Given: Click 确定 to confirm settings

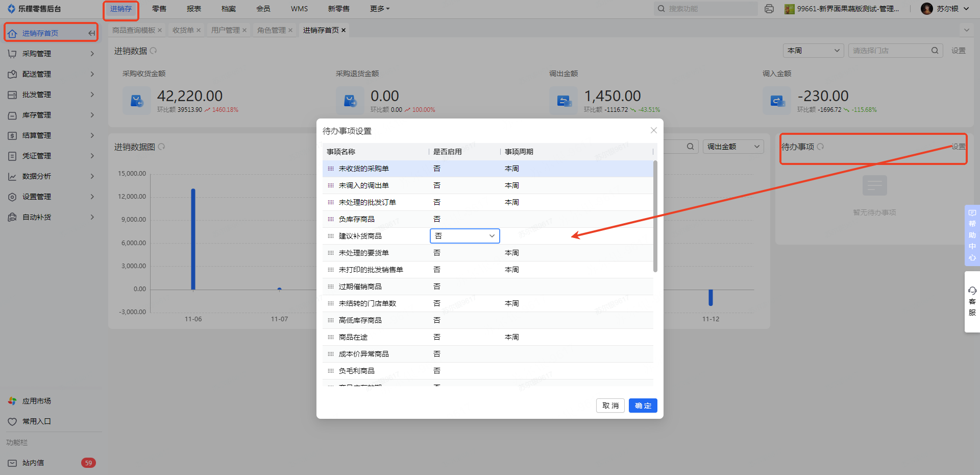Looking at the screenshot, I should pos(643,406).
